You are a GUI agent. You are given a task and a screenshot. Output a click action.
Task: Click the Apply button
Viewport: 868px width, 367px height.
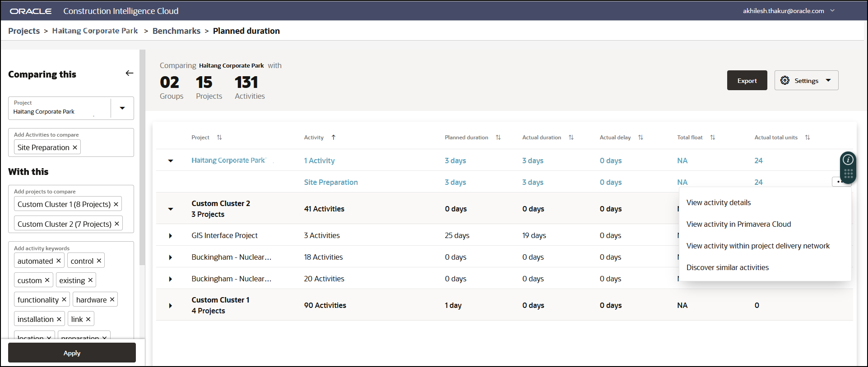point(72,353)
